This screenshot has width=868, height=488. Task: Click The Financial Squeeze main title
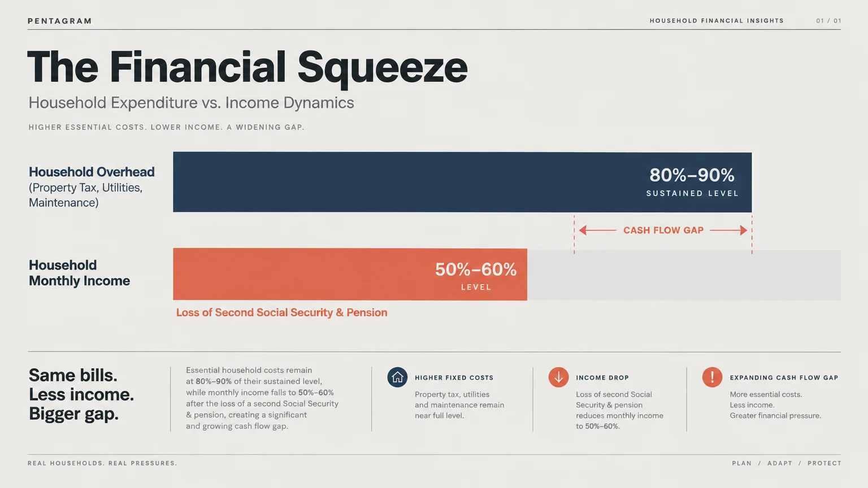click(248, 68)
